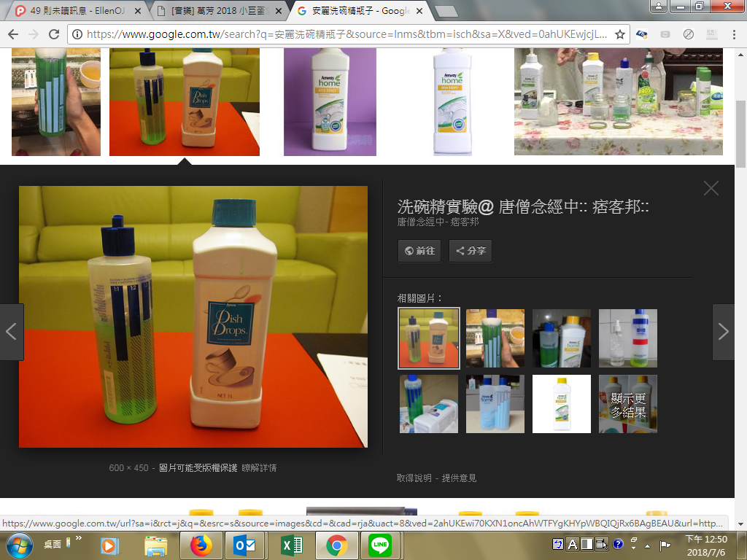Click the 唐僧念經中- 痞客邦 source link
Screen dimensions: 747x560
[438, 222]
